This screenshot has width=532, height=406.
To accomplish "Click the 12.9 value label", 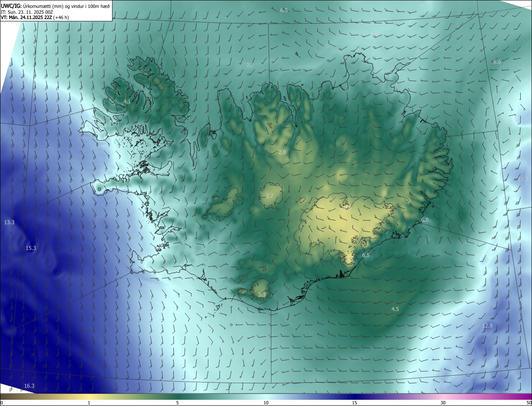I will 487,326.
